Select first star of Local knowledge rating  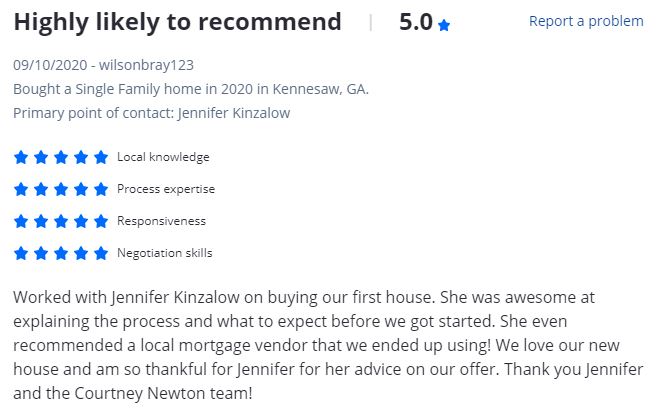(x=21, y=157)
